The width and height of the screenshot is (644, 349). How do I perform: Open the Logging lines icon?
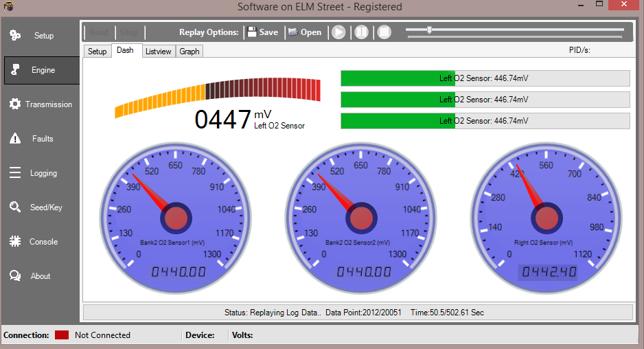click(x=15, y=172)
